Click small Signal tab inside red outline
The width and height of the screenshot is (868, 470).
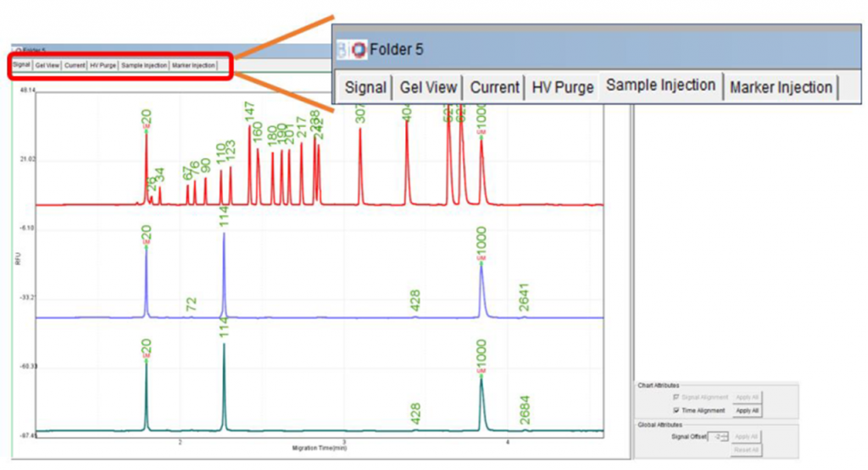pyautogui.click(x=21, y=65)
